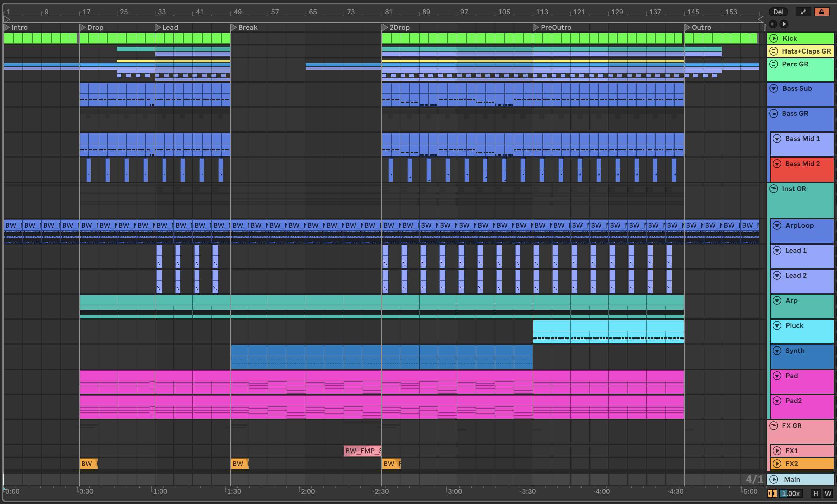Click the FX GR group icon

(x=774, y=425)
